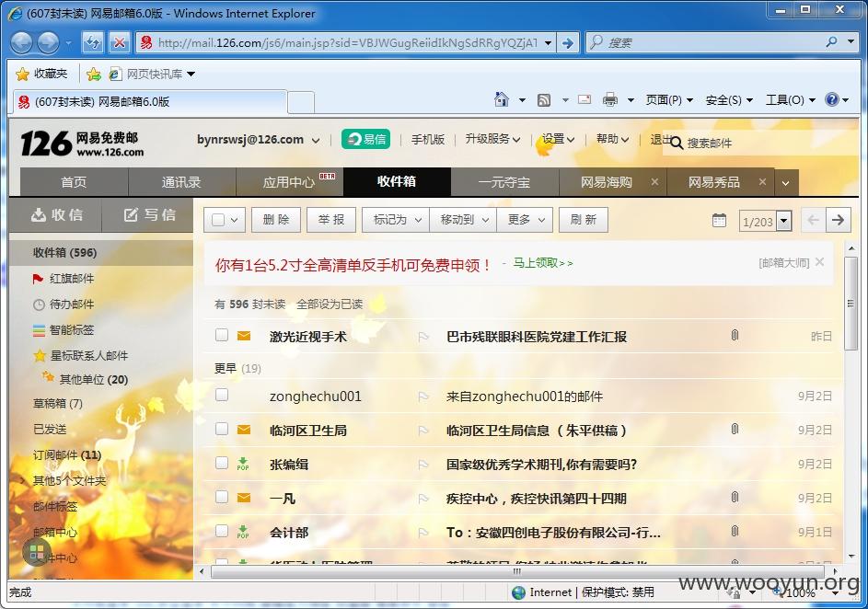The image size is (868, 609).
Task: Close the 网易秀品 tab
Action: 762,181
